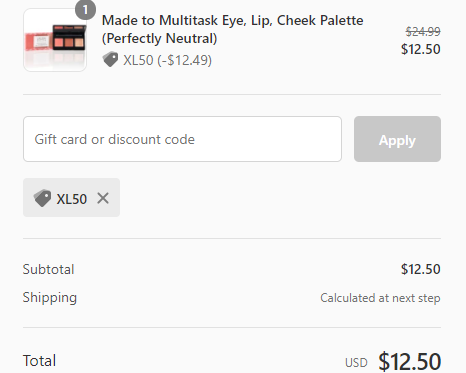The width and height of the screenshot is (466, 373).
Task: Click the palette product thumbnail
Action: tap(55, 40)
